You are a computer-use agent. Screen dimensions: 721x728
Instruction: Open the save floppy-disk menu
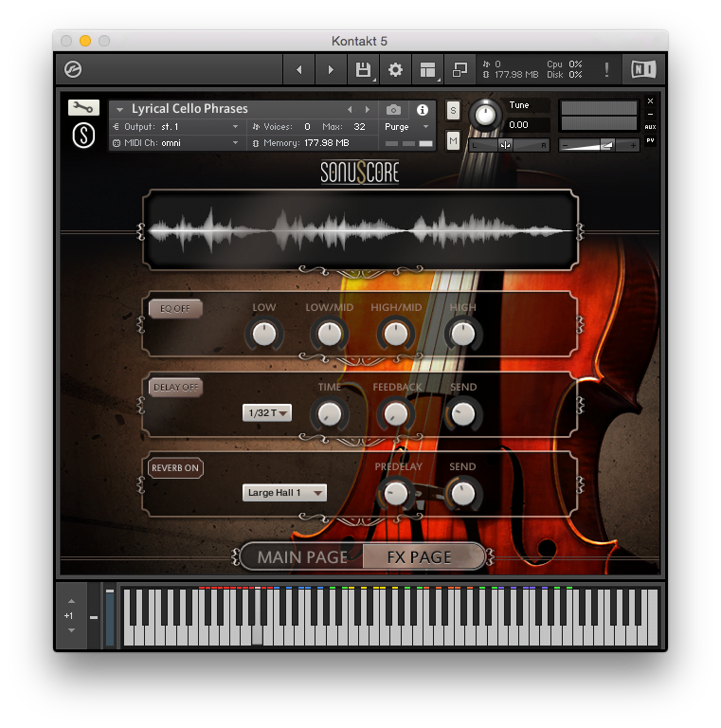(363, 69)
